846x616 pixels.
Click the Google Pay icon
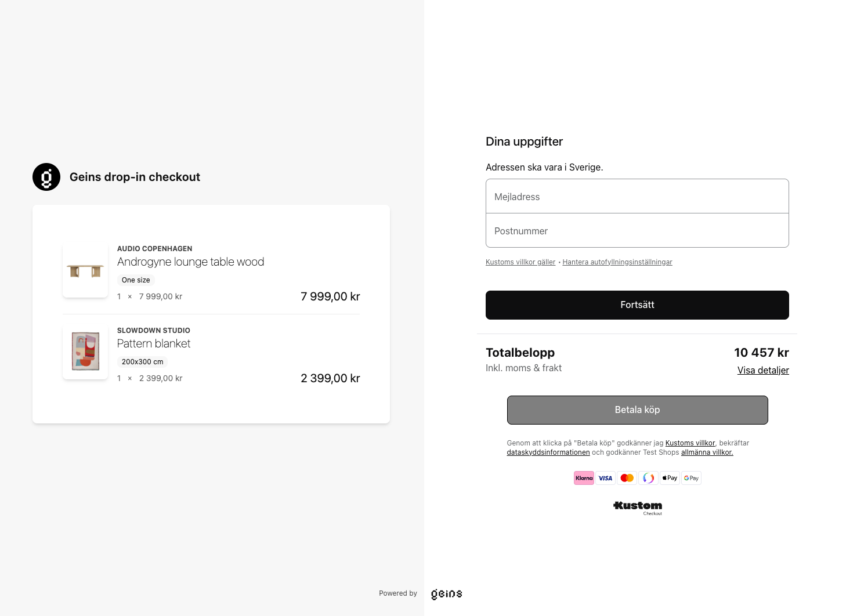[x=691, y=478]
